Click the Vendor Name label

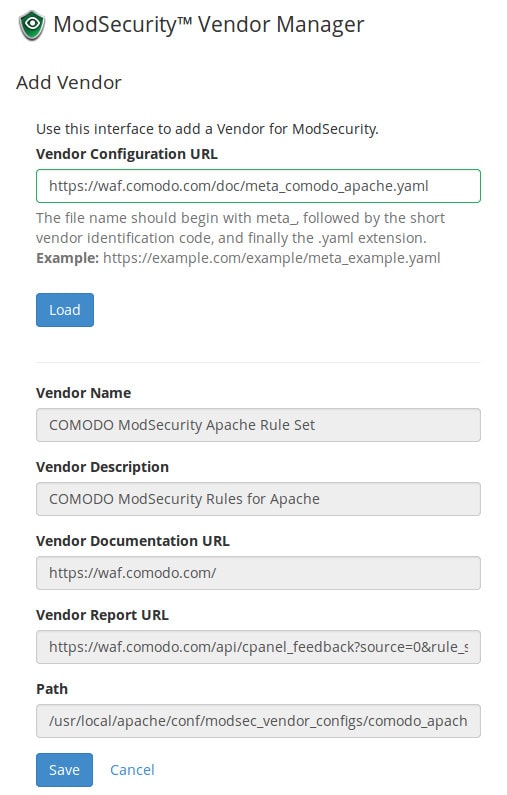84,393
